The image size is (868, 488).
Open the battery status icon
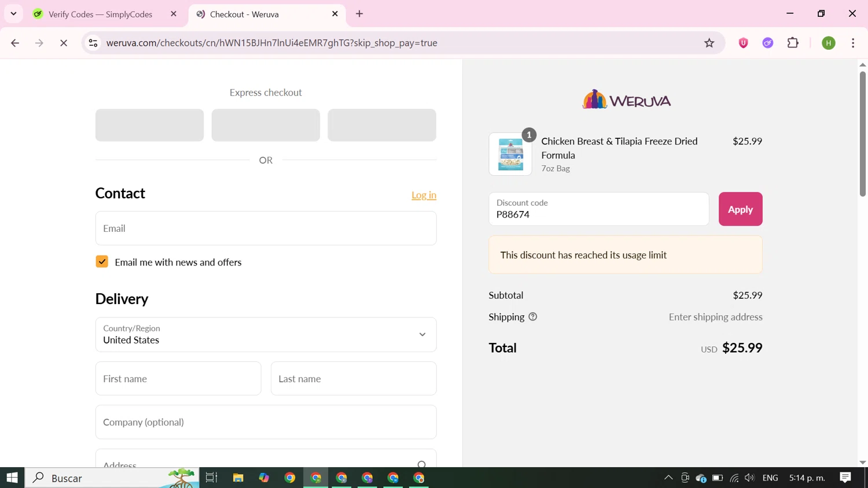click(718, 478)
